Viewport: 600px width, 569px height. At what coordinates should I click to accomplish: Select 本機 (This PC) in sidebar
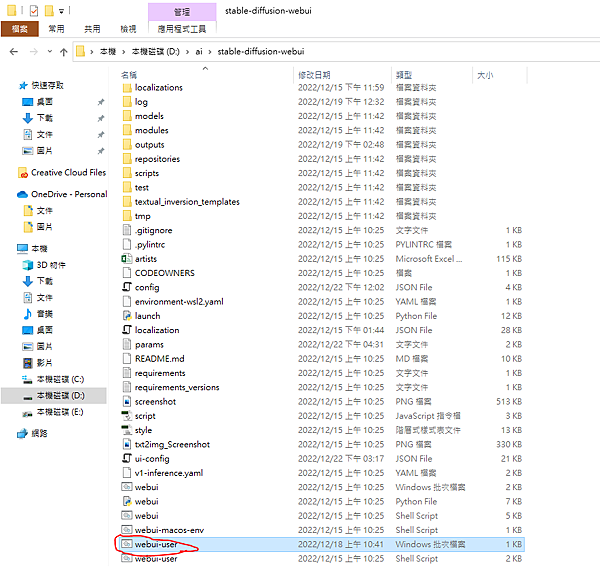pyautogui.click(x=39, y=249)
